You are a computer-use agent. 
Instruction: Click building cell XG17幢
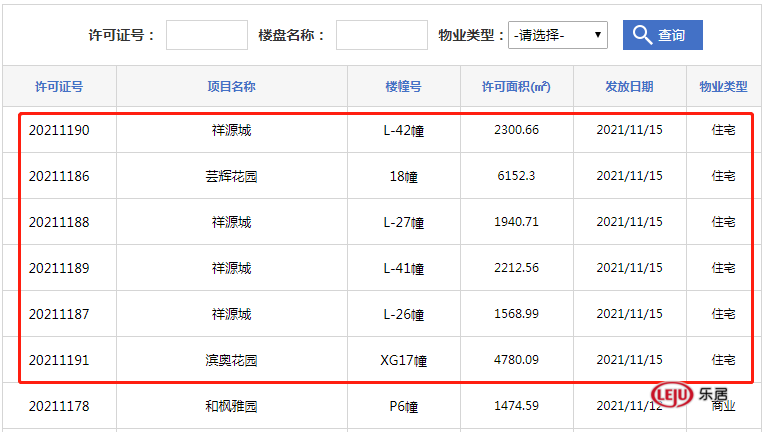tap(403, 360)
